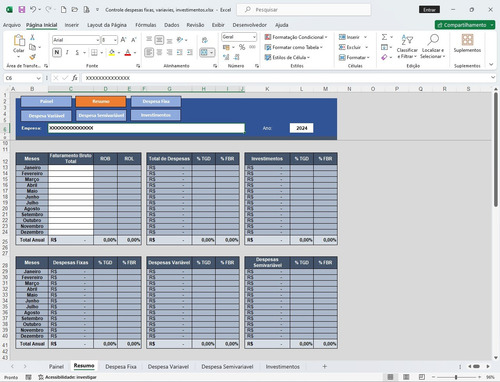
Task: Switch to the Inserir ribbon tab
Action: 72,25
